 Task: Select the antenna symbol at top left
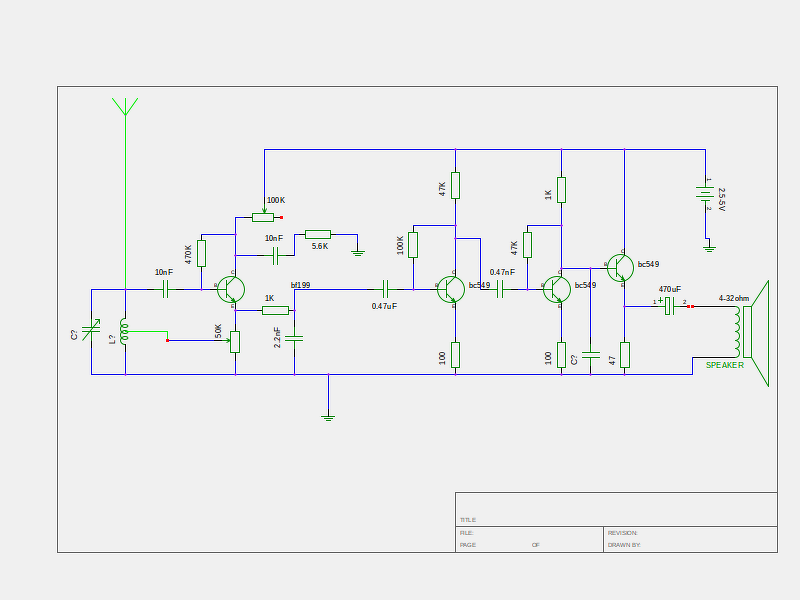click(125, 107)
